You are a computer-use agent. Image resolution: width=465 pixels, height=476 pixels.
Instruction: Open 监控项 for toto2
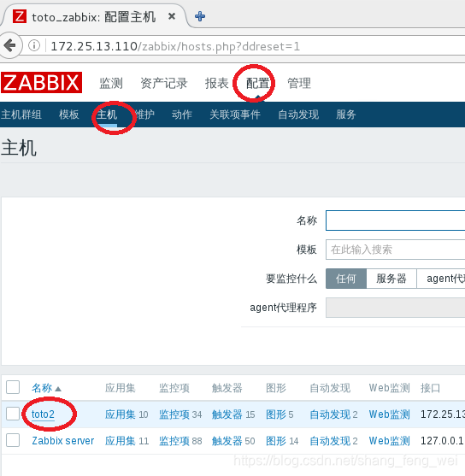tap(174, 414)
